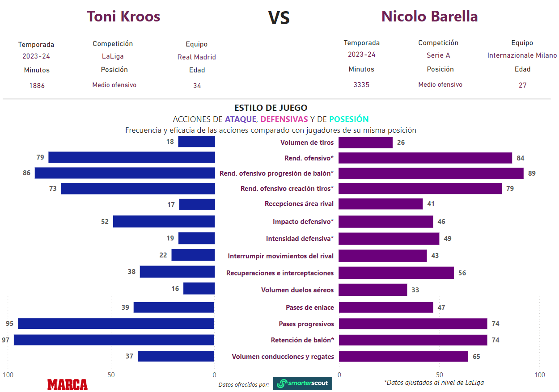Select Barella's Rend. ofensivo progresión bar (89)
This screenshot has width=559, height=392.
(431, 173)
